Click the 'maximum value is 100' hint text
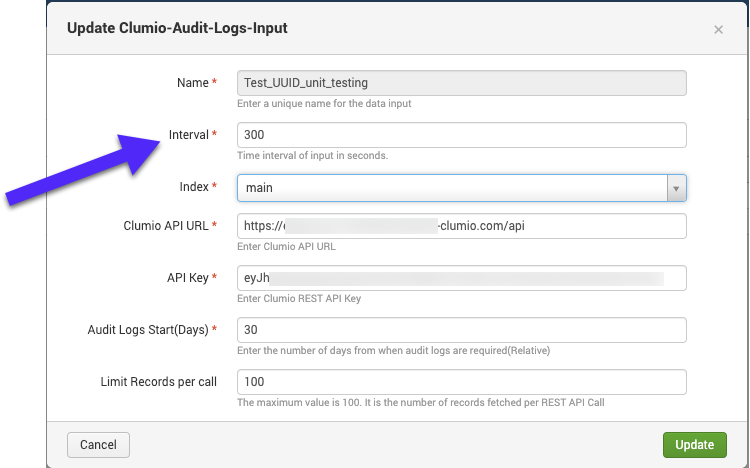The height and width of the screenshot is (468, 750). click(x=420, y=402)
